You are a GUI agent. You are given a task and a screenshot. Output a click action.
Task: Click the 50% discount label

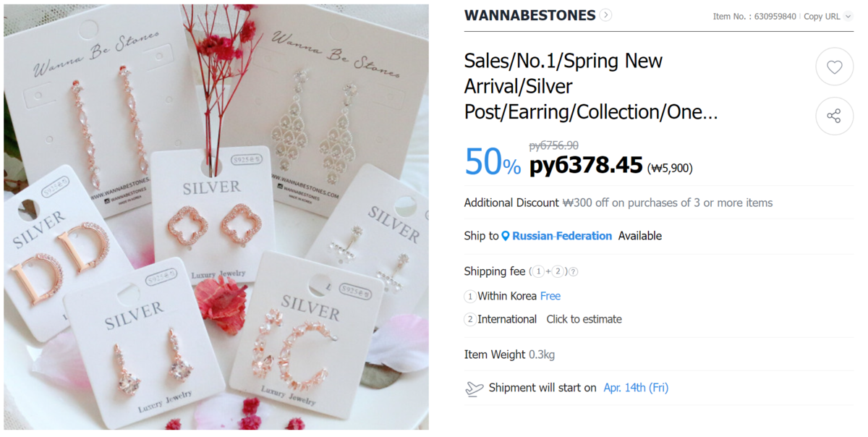coord(493,161)
